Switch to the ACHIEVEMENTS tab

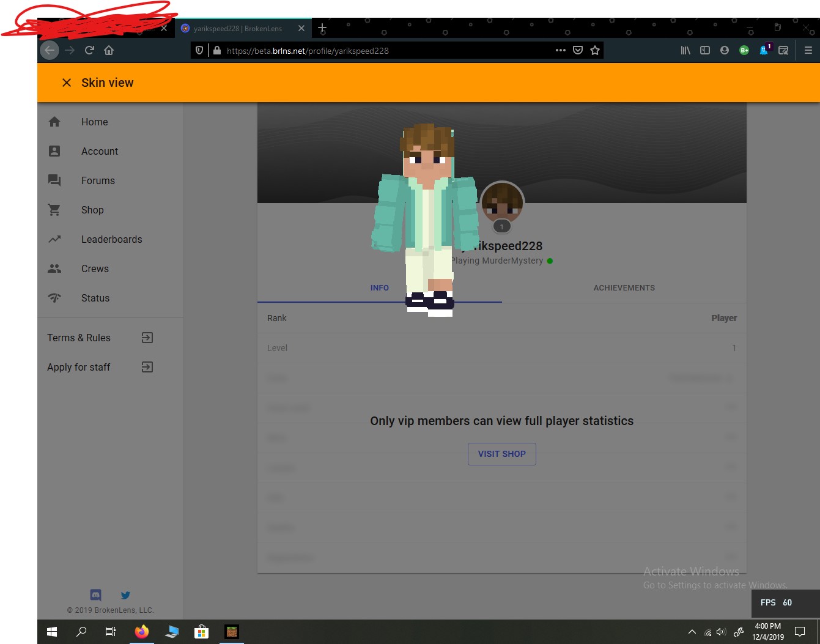click(624, 287)
